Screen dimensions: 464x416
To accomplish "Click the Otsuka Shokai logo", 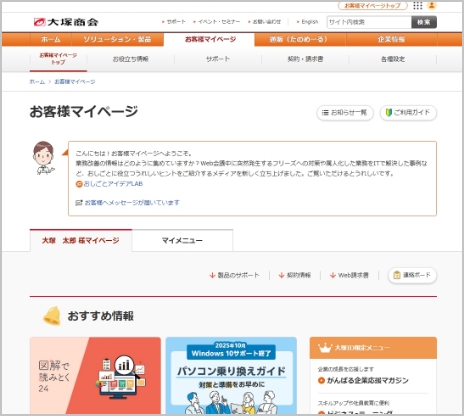I will click(x=66, y=22).
